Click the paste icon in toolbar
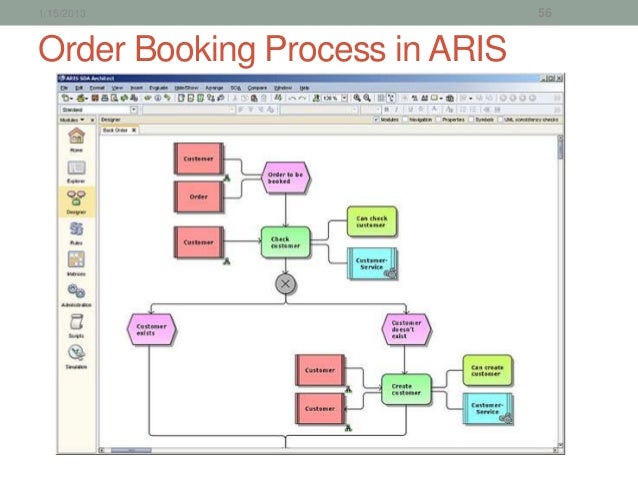Screen dimensions: 638x479 253,98
